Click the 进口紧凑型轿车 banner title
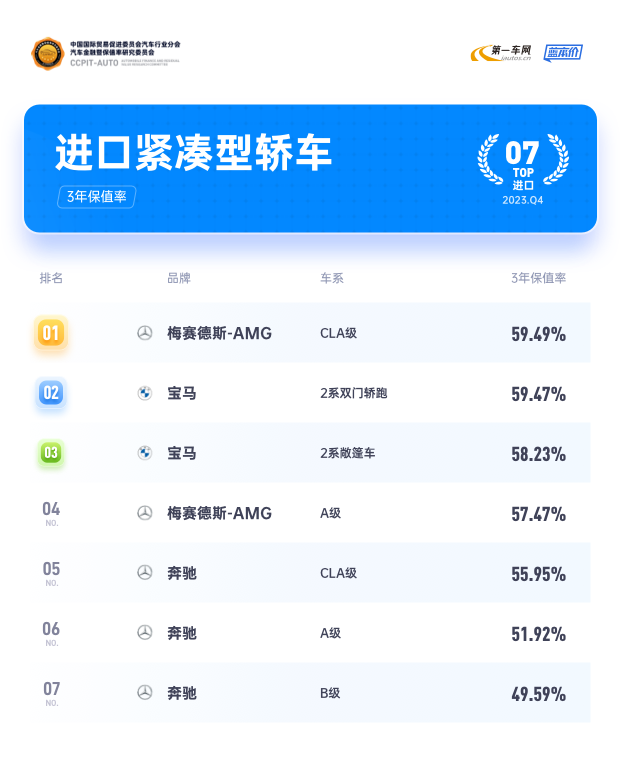The height and width of the screenshot is (780, 621). tap(194, 152)
